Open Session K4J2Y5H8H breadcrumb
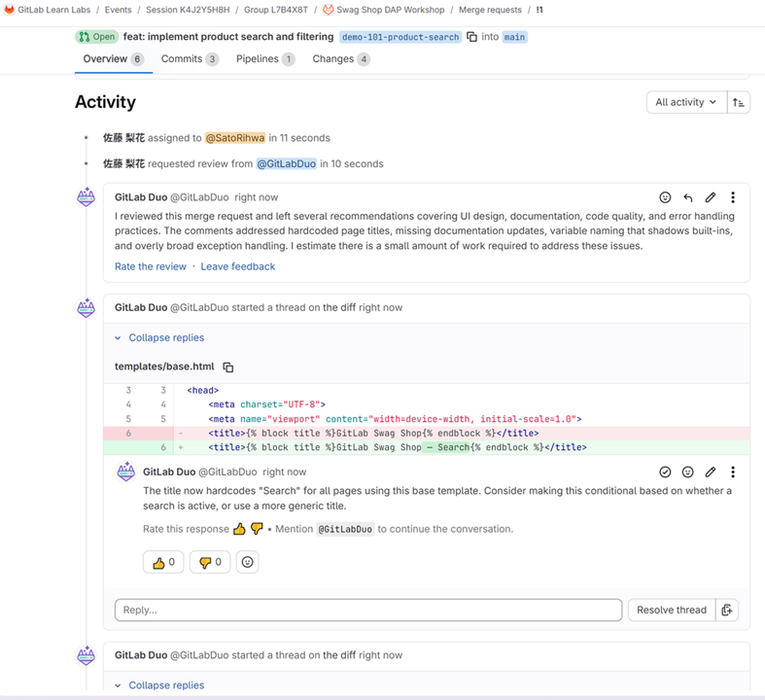 point(188,10)
